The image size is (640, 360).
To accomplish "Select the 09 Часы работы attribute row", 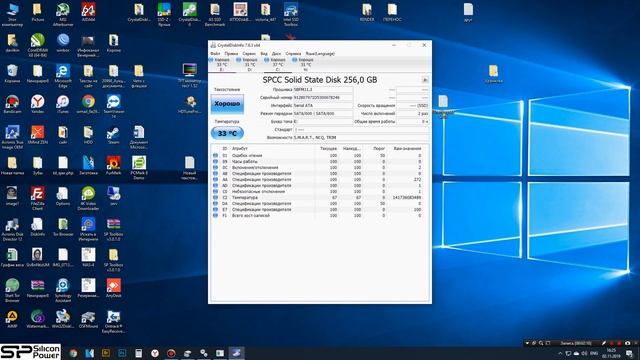I will pyautogui.click(x=320, y=162).
